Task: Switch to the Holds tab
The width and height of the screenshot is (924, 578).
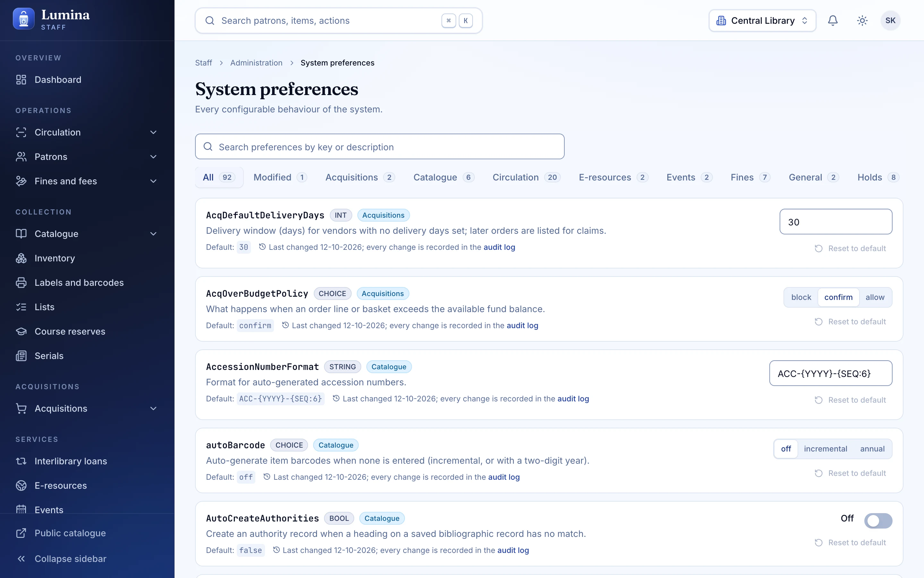Action: point(878,177)
